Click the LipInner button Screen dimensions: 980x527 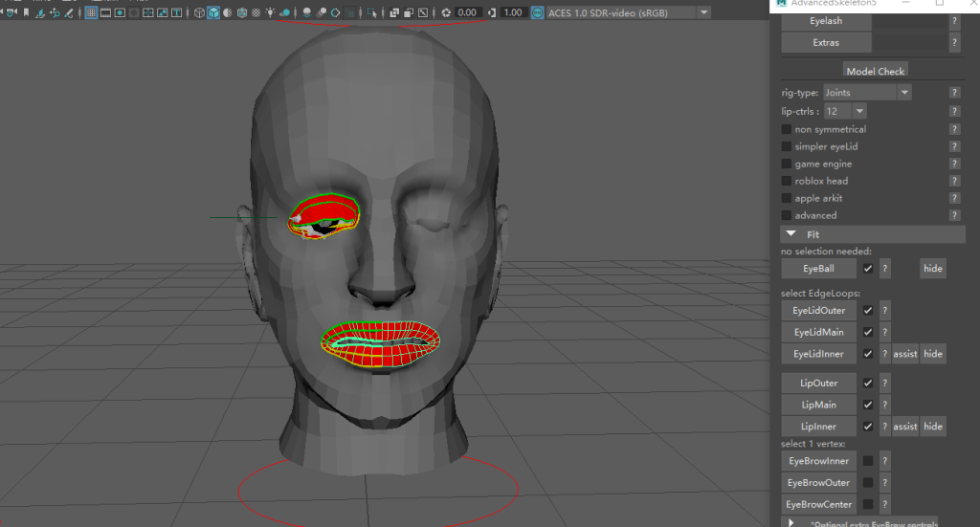tap(819, 427)
